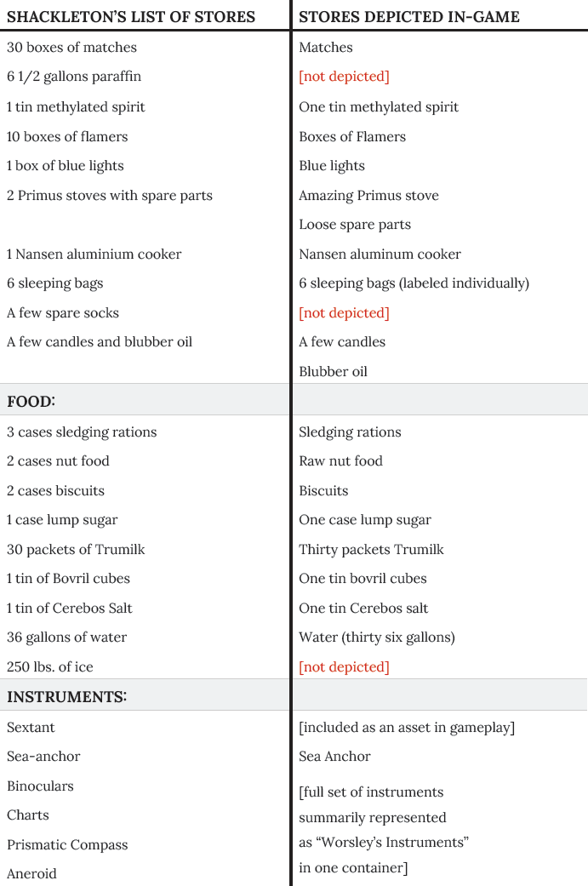Click the "30 boxes of matches" cell
The width and height of the screenshot is (588, 886).
(71, 48)
